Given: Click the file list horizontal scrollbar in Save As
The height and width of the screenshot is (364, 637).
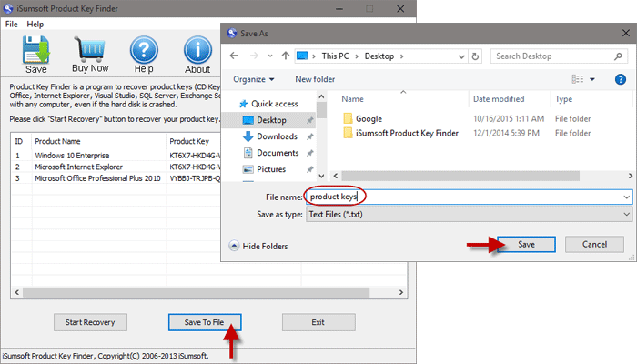Looking at the screenshot, I should click(x=460, y=176).
